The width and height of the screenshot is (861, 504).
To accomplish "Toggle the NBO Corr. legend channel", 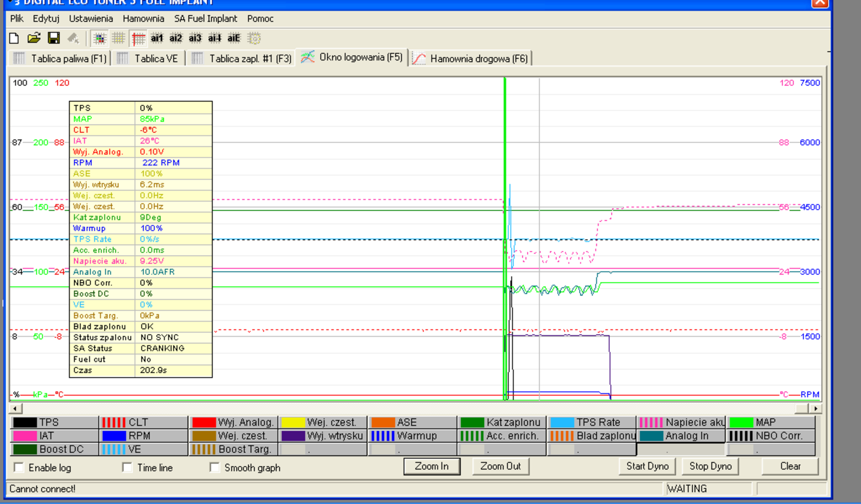I will tap(770, 436).
